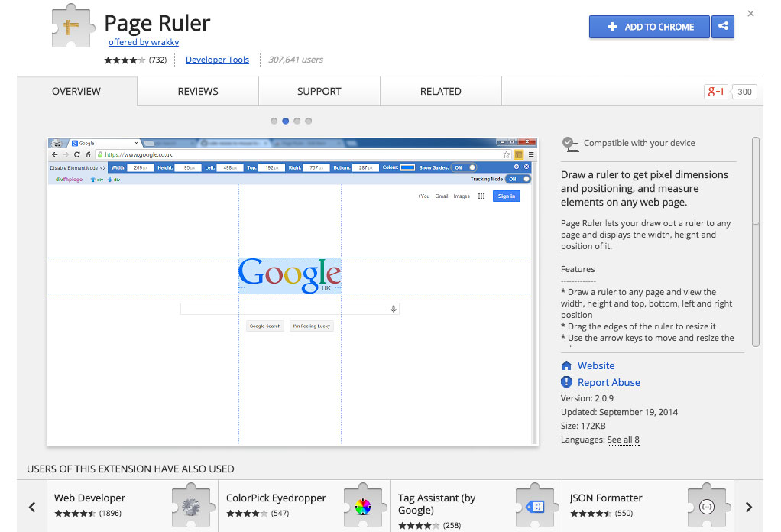
Task: Click the Colour swatch in the ruler toolbar
Action: pos(407,167)
